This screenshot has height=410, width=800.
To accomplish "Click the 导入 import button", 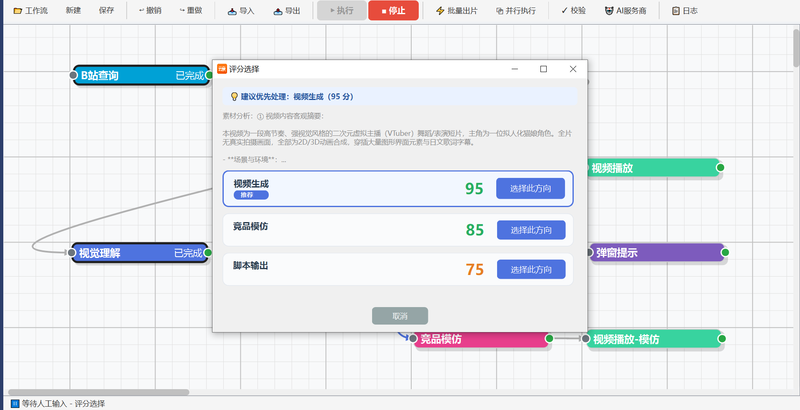I will coord(241,10).
